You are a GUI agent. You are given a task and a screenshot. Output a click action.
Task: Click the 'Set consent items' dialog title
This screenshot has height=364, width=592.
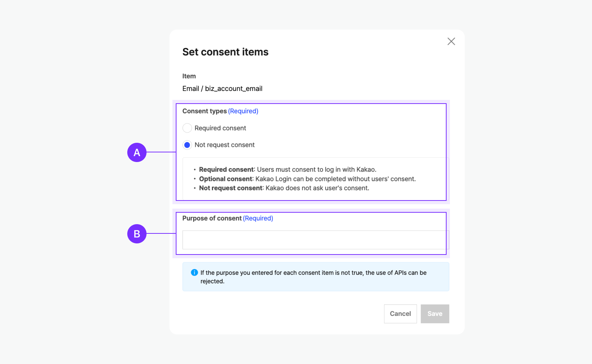(225, 52)
